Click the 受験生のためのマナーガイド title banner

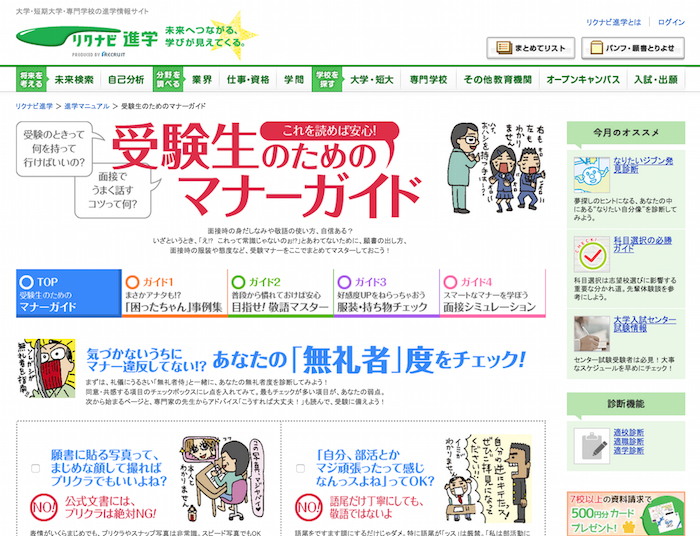(266, 170)
